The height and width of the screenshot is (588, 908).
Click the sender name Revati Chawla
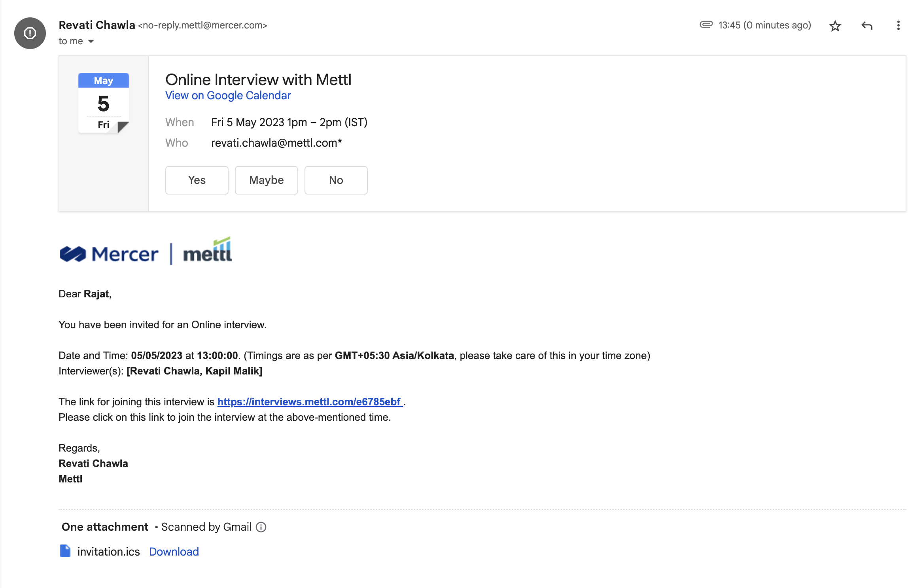point(97,25)
